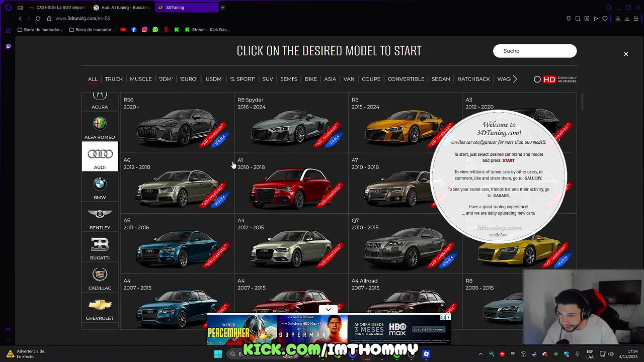This screenshot has width=644, height=362.
Task: Open the WhatsApp bookmark
Action: coord(155,30)
